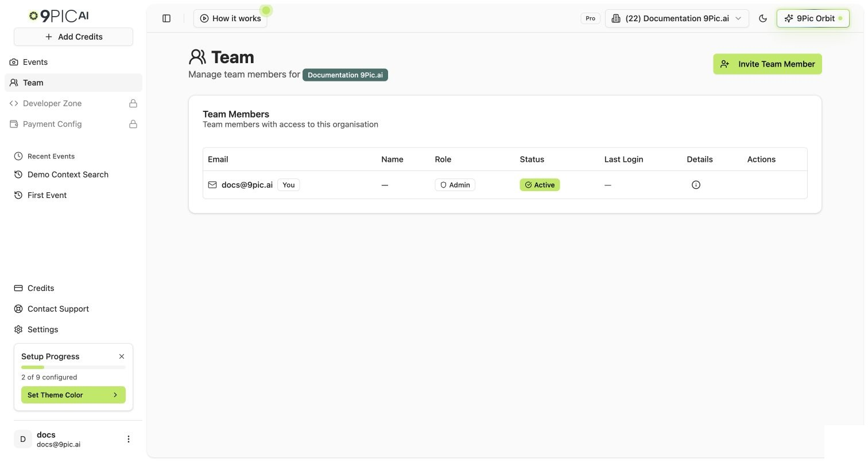Click the Recent Events clock icon

click(x=18, y=156)
